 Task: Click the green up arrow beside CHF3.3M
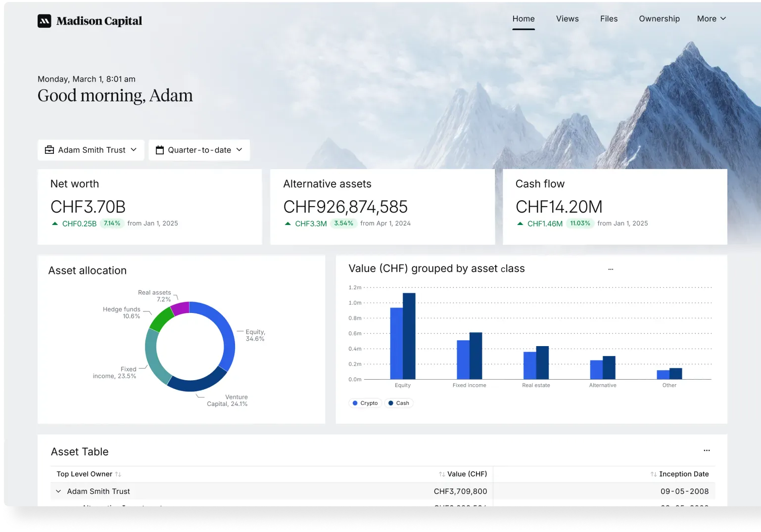tap(287, 223)
